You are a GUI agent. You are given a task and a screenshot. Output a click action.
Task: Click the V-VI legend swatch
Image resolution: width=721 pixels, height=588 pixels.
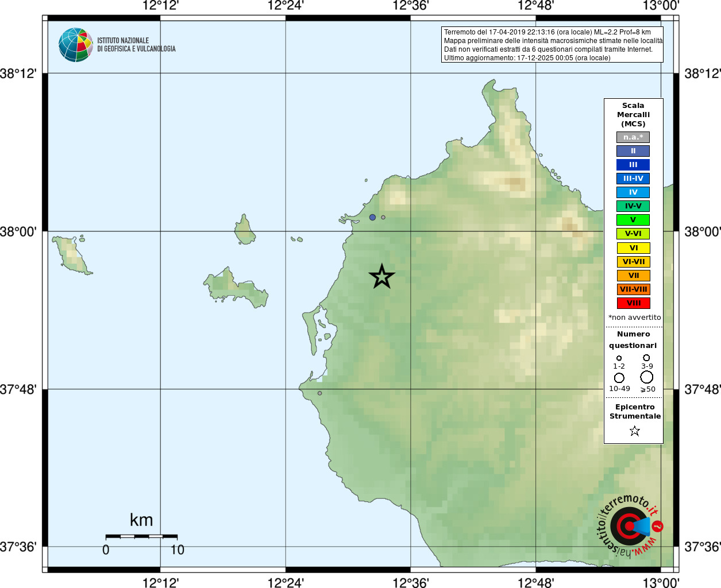(633, 234)
